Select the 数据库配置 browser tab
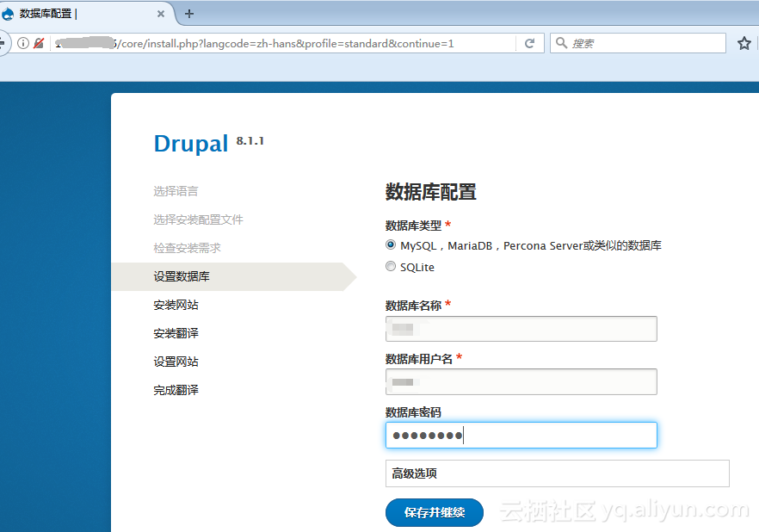The image size is (759, 532). (x=87, y=14)
